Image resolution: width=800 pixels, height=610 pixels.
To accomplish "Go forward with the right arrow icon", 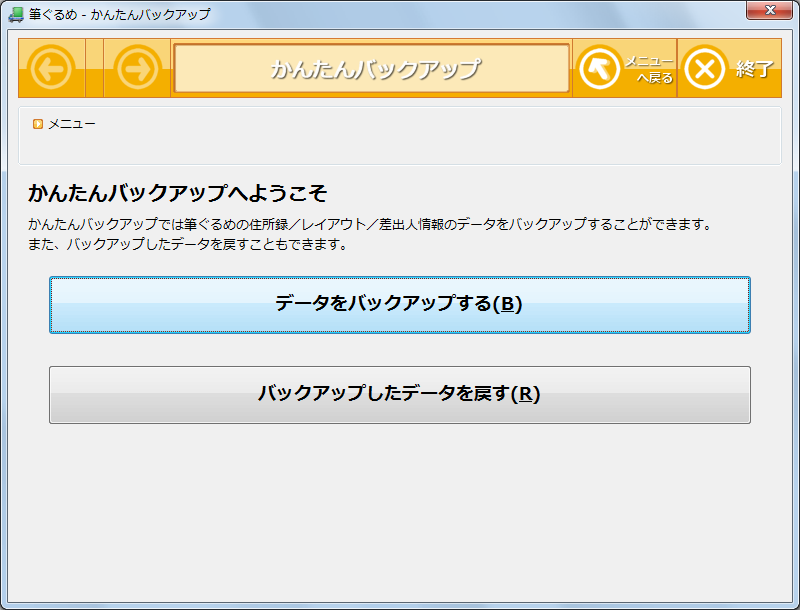I will (x=137, y=68).
